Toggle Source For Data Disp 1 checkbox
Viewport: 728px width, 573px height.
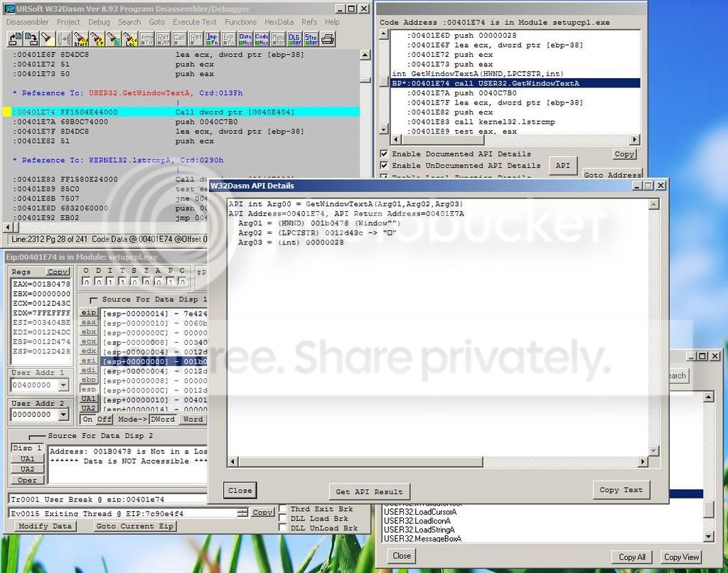pos(93,300)
